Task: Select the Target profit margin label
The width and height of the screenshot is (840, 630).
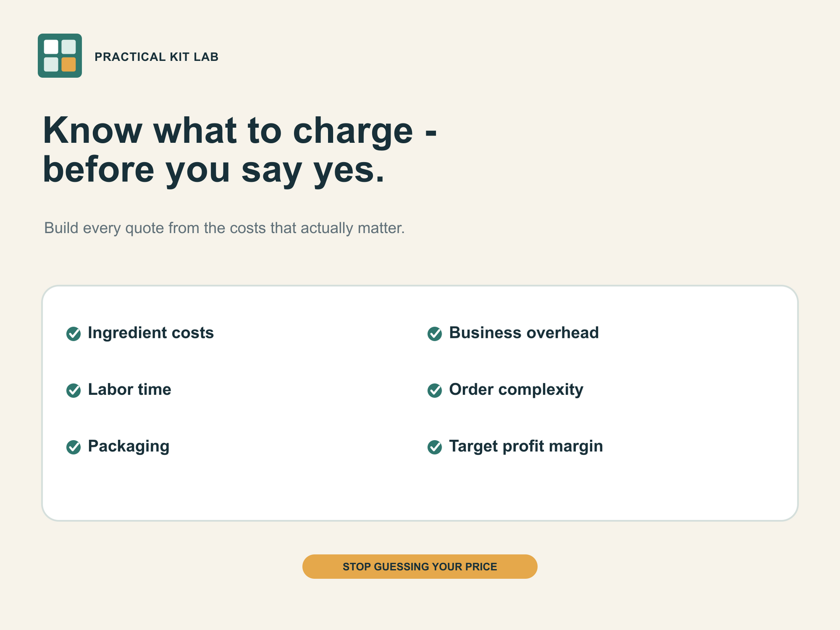Action: [526, 446]
